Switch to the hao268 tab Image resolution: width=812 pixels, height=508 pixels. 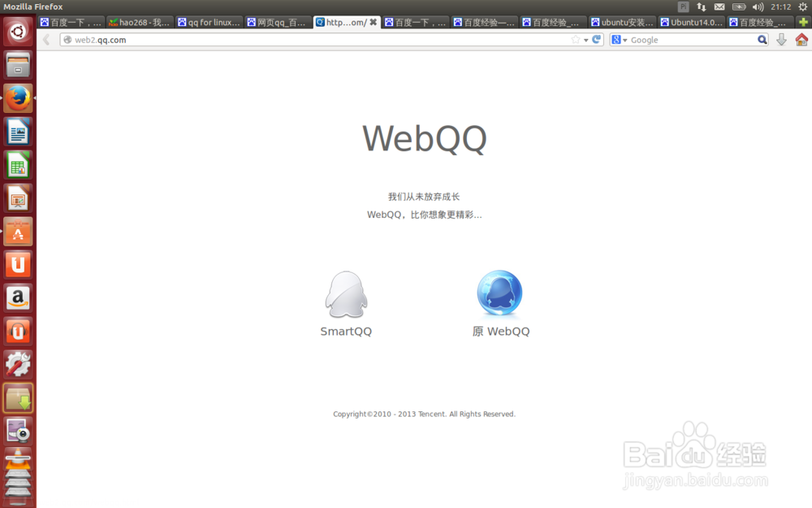point(140,22)
